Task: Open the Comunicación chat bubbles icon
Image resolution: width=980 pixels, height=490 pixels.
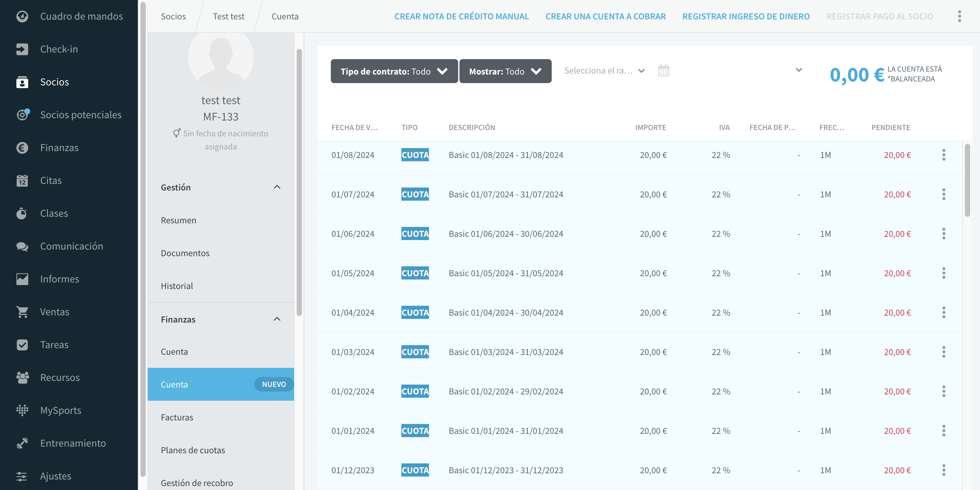Action: coord(22,246)
